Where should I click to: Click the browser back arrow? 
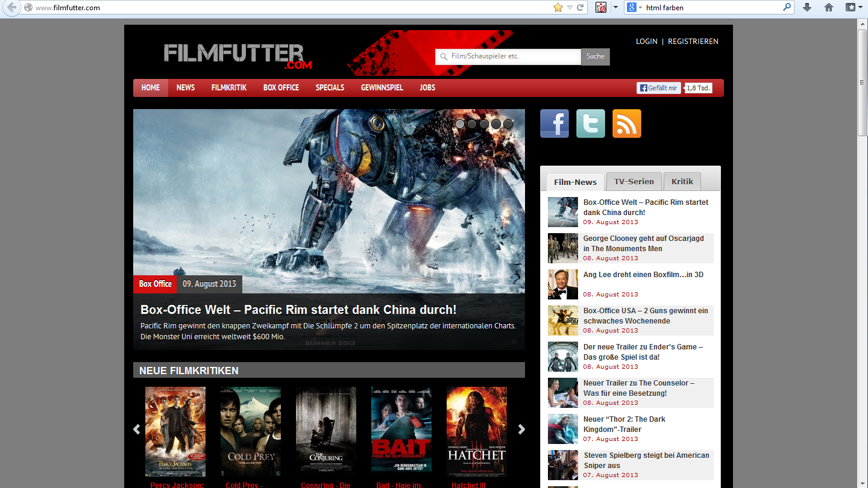(x=11, y=8)
